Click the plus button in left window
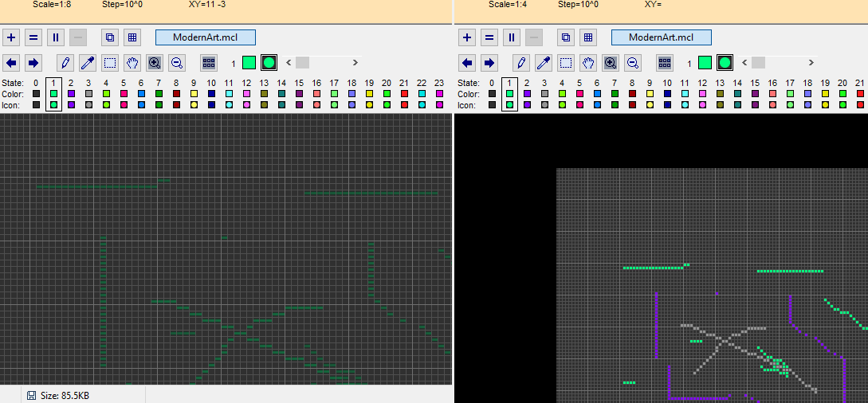The width and height of the screenshot is (868, 403). pos(12,37)
